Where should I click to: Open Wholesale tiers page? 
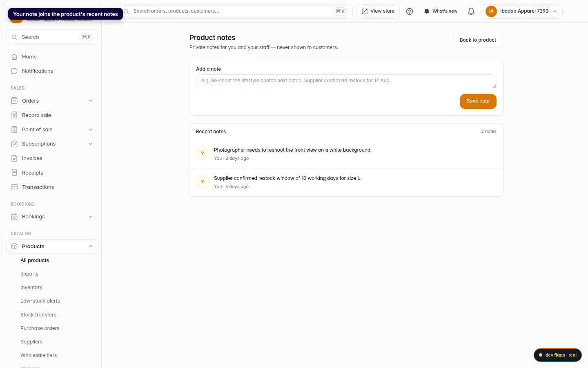click(x=38, y=355)
